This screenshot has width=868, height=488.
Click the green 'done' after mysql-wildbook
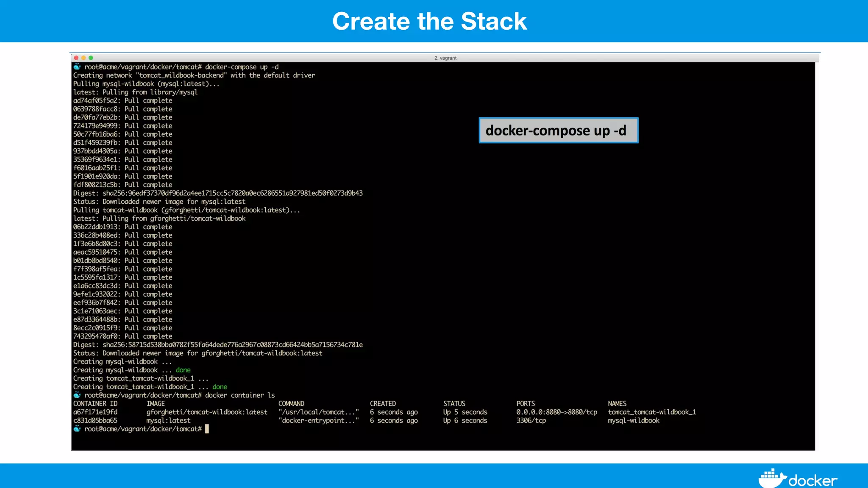(x=183, y=370)
